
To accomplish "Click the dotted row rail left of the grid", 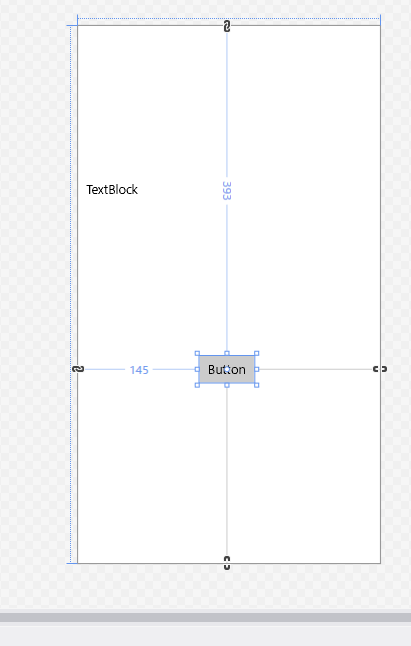I will (x=71, y=294).
